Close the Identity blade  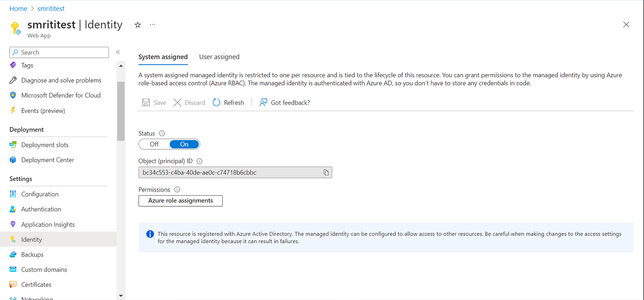(x=626, y=25)
